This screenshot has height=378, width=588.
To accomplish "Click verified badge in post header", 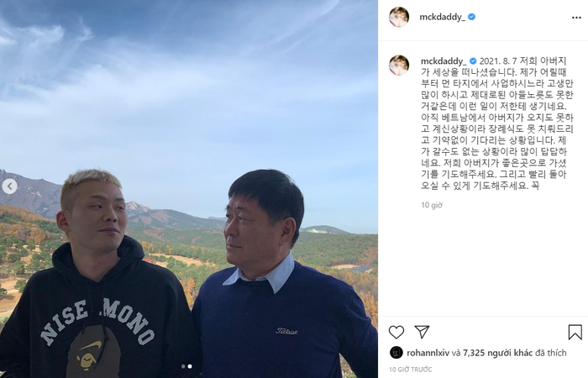I will tap(472, 17).
